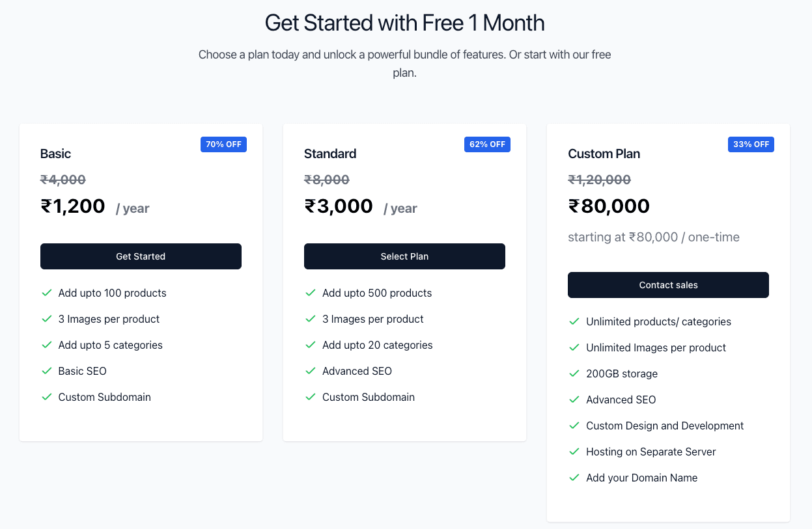Click the checkmark next to 'Custom Subdomain' in Basic plan
812x529 pixels.
pyautogui.click(x=46, y=397)
